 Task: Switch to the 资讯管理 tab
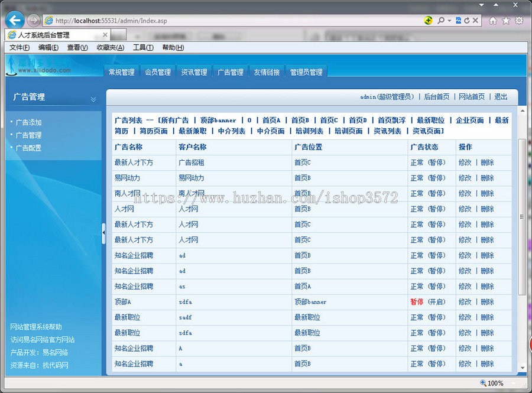tap(194, 72)
